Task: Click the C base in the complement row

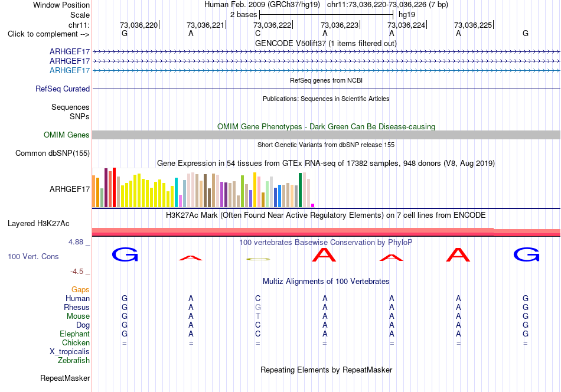Action: pos(257,33)
